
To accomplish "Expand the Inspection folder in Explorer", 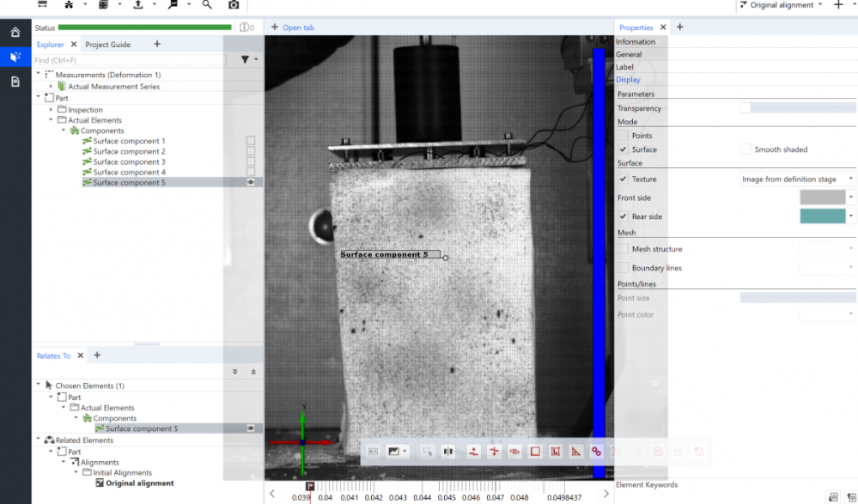I will 52,110.
